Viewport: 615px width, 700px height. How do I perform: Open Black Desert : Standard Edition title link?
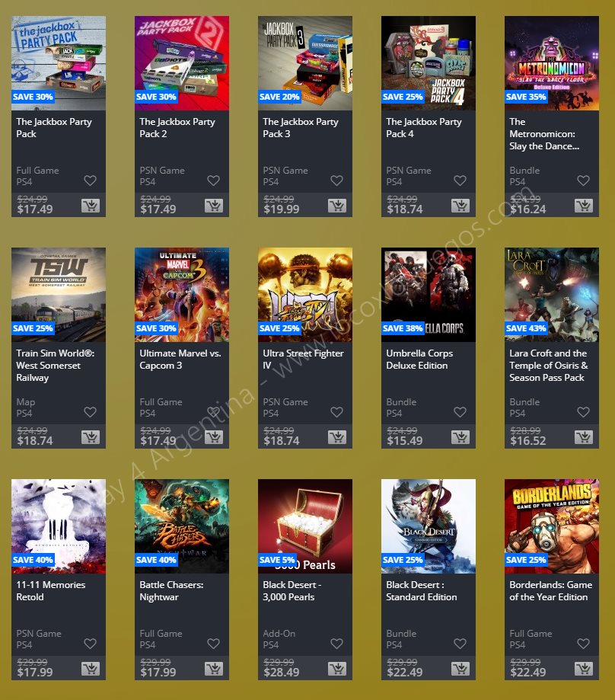tap(422, 590)
